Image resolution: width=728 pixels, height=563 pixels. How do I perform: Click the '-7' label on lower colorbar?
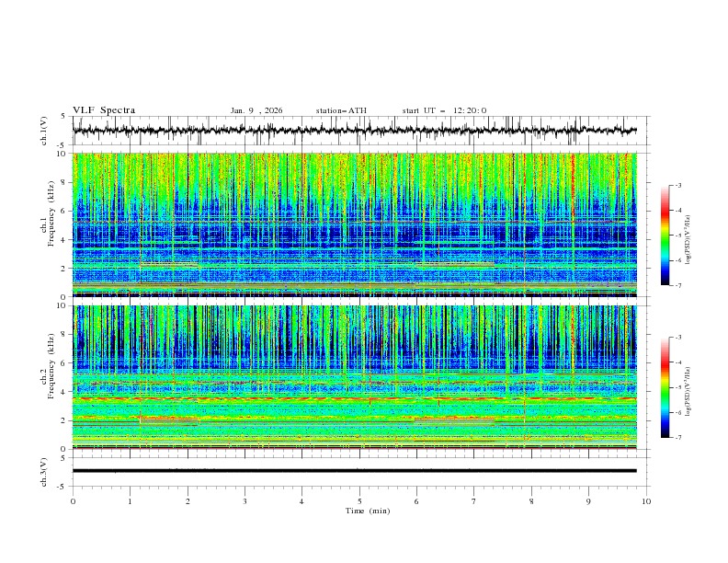click(677, 438)
